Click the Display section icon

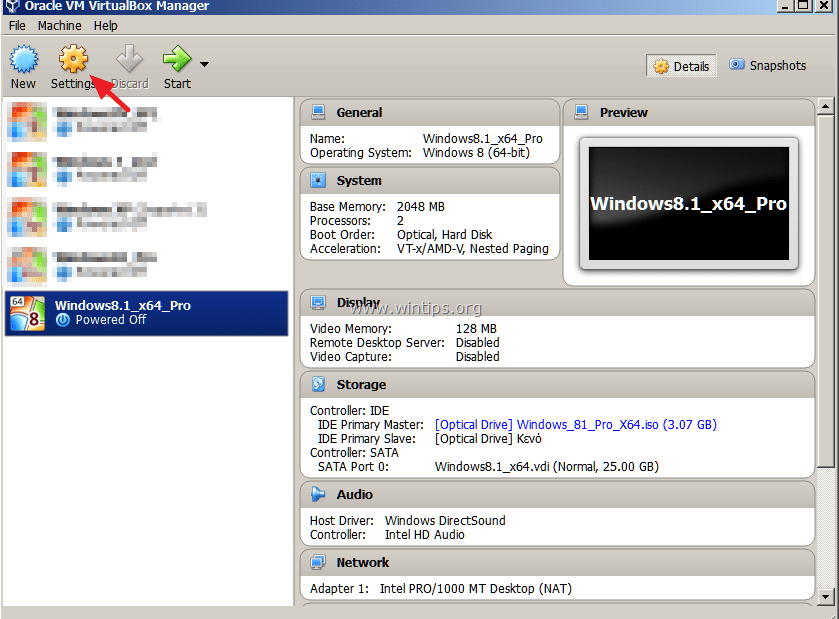pos(318,303)
